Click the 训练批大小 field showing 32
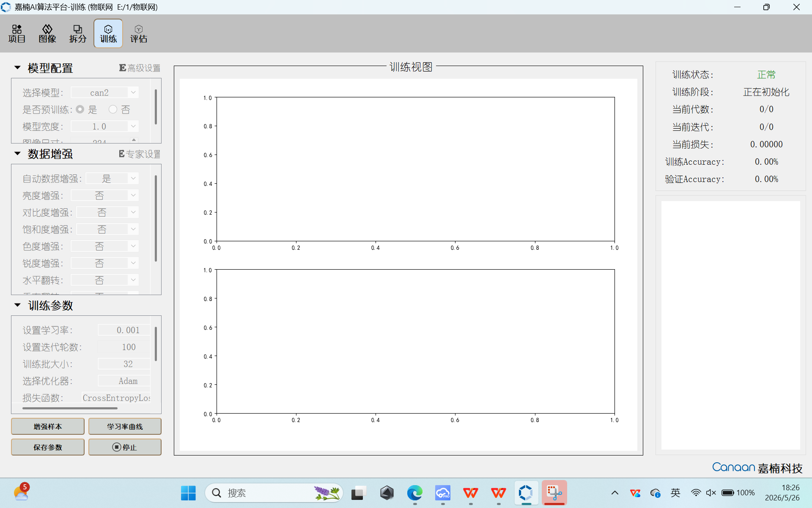This screenshot has height=508, width=812. (x=124, y=364)
